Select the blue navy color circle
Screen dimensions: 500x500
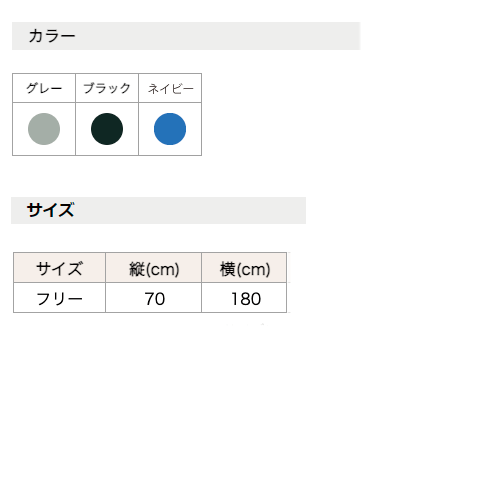click(x=170, y=129)
